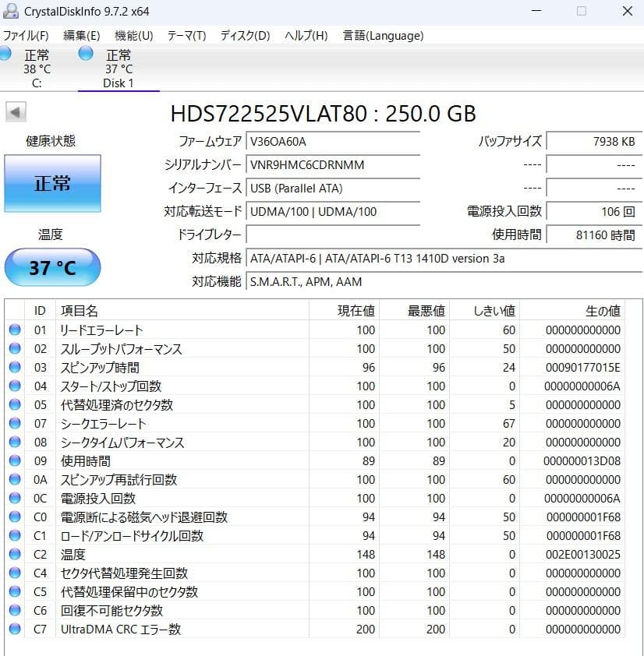The height and width of the screenshot is (656, 644).
Task: Click the 正常 health status button
Action: click(x=51, y=183)
